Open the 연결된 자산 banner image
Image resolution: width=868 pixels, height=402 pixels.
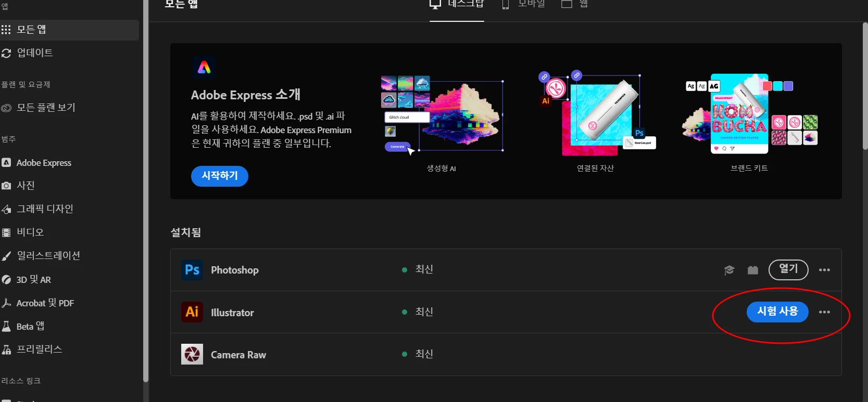click(596, 114)
